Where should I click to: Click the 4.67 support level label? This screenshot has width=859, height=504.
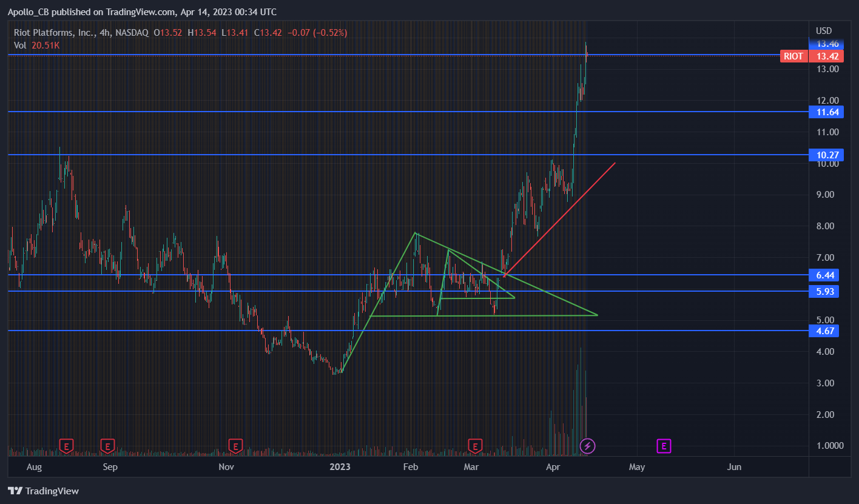click(x=824, y=331)
